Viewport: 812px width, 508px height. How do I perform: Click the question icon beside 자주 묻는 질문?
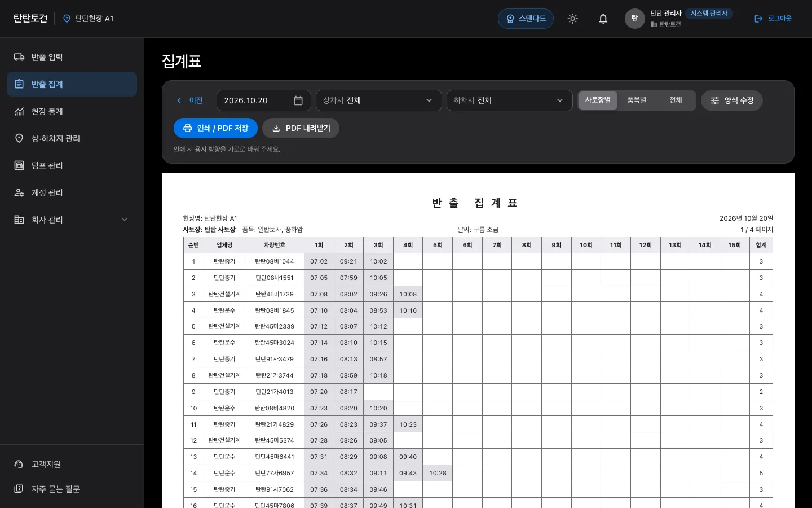point(19,489)
